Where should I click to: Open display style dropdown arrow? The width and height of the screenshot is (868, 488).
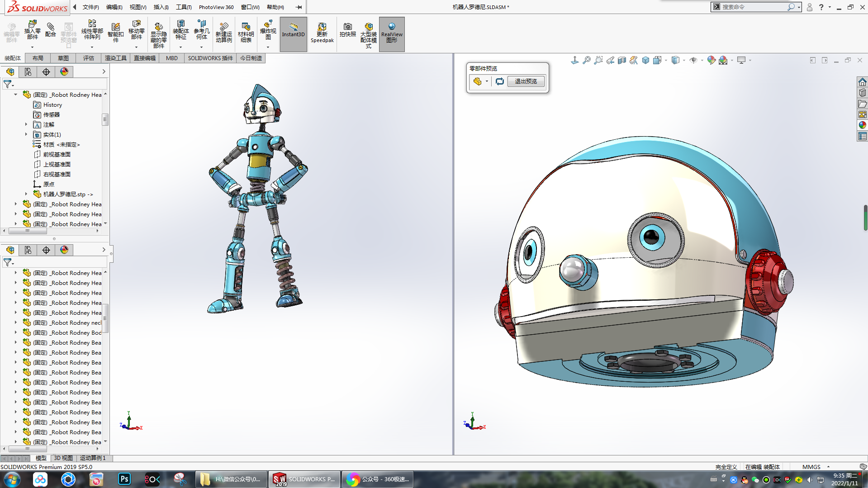tap(684, 60)
